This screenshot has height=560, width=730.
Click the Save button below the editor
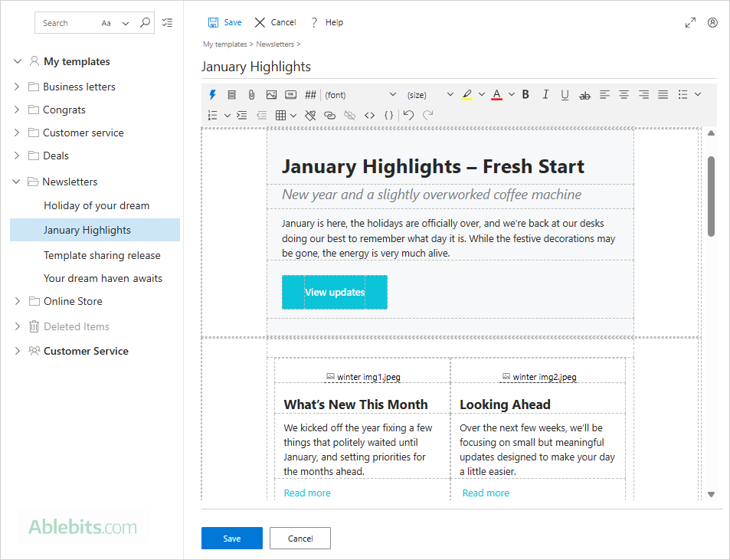(231, 538)
